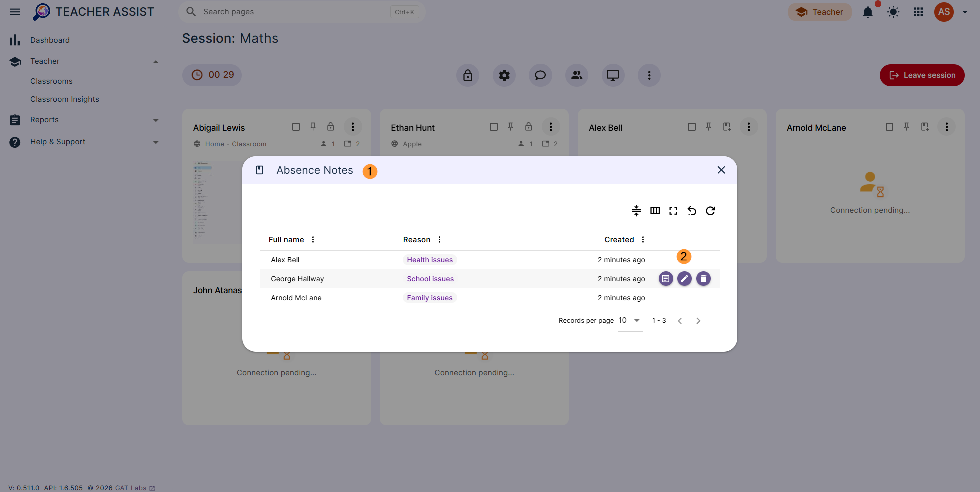980x492 pixels.
Task: Refresh the Absence Notes table
Action: tap(710, 211)
